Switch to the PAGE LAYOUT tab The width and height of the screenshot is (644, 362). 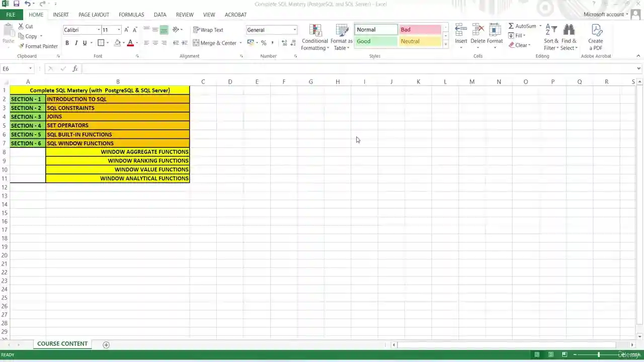pos(94,15)
